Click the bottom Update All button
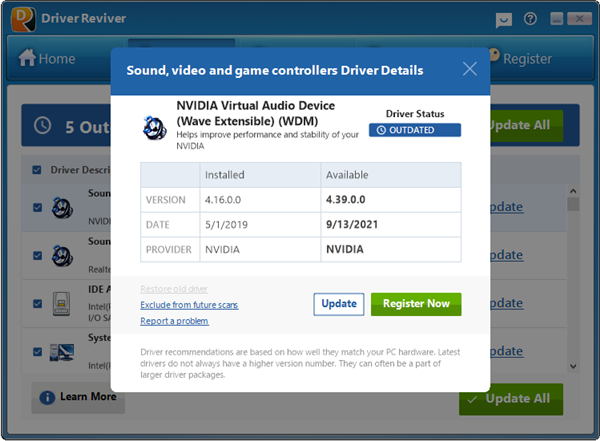Viewport: 600px width, 441px height. (x=511, y=399)
